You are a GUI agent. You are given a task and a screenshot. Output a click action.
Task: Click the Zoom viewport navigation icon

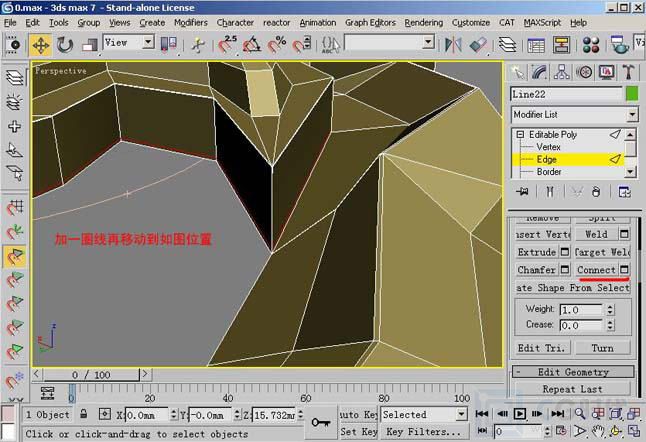pyautogui.click(x=580, y=414)
